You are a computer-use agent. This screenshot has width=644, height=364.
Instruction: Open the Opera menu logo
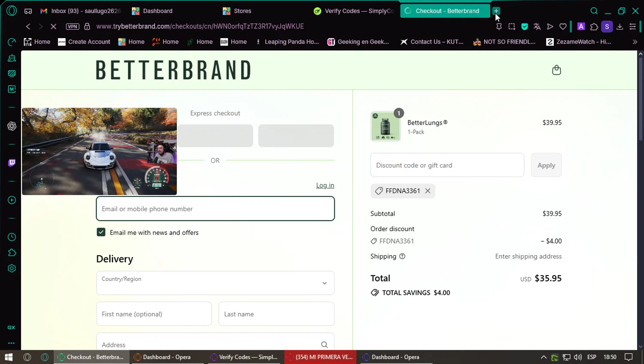pyautogui.click(x=12, y=11)
